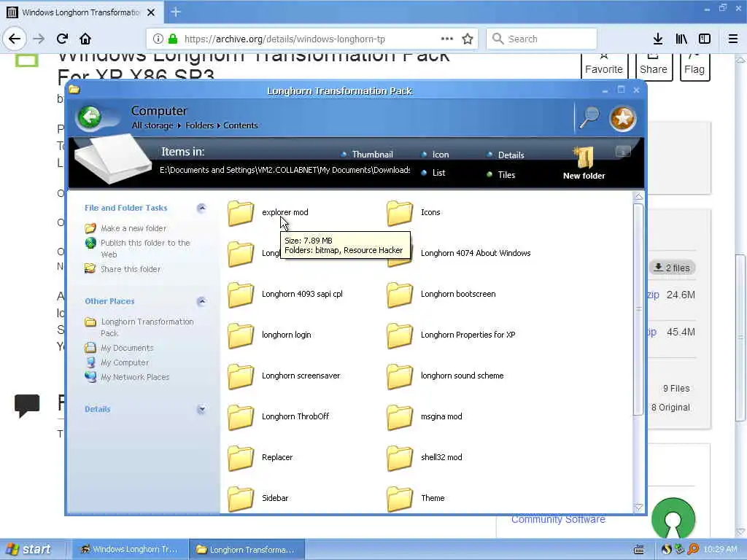747x560 pixels.
Task: Click the Favorite button on archive.org page
Action: tap(603, 66)
